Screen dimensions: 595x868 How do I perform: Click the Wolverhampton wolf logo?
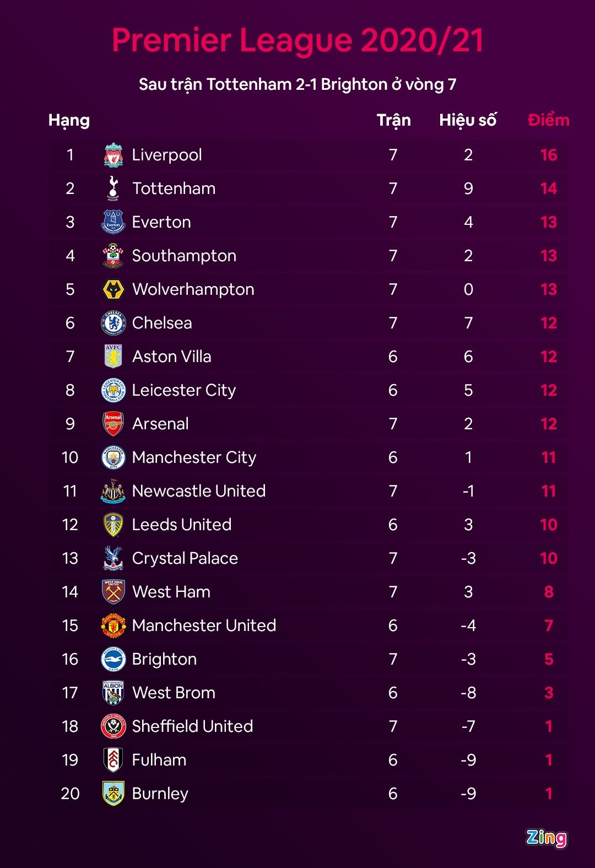[x=113, y=289]
